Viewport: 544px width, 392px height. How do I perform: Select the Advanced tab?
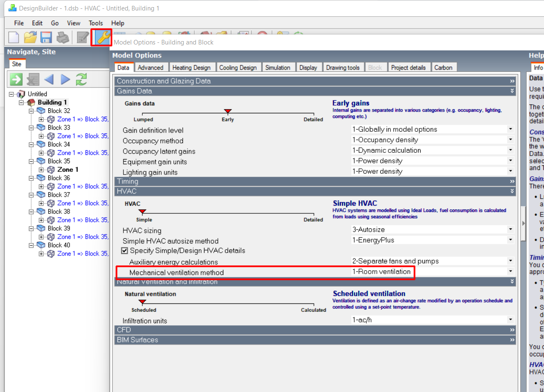[150, 68]
